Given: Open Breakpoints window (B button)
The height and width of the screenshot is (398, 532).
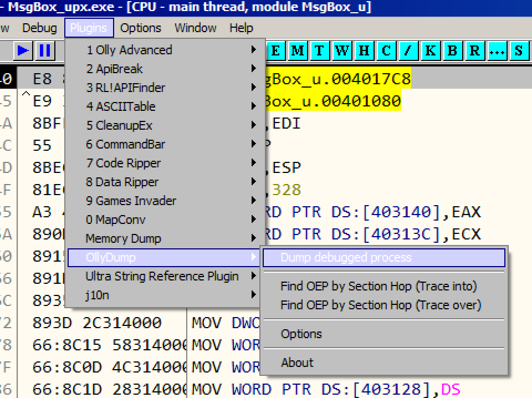Looking at the screenshot, I should (453, 51).
